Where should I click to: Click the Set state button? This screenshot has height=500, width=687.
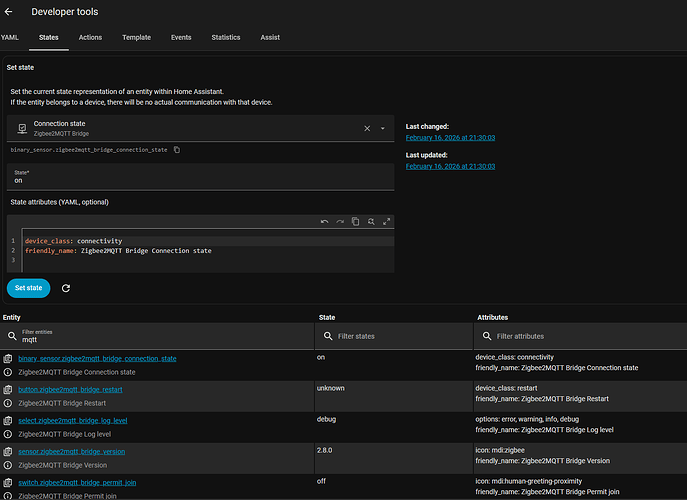[x=28, y=288]
